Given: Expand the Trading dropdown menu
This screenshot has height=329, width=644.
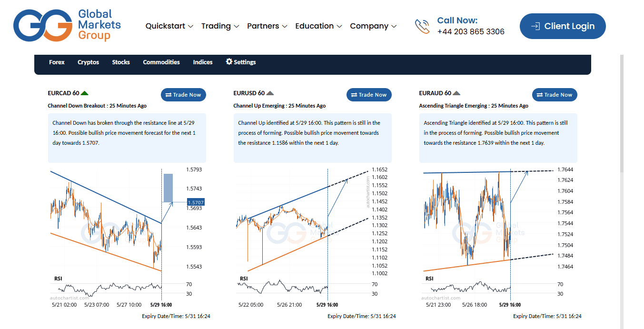Looking at the screenshot, I should pyautogui.click(x=220, y=26).
